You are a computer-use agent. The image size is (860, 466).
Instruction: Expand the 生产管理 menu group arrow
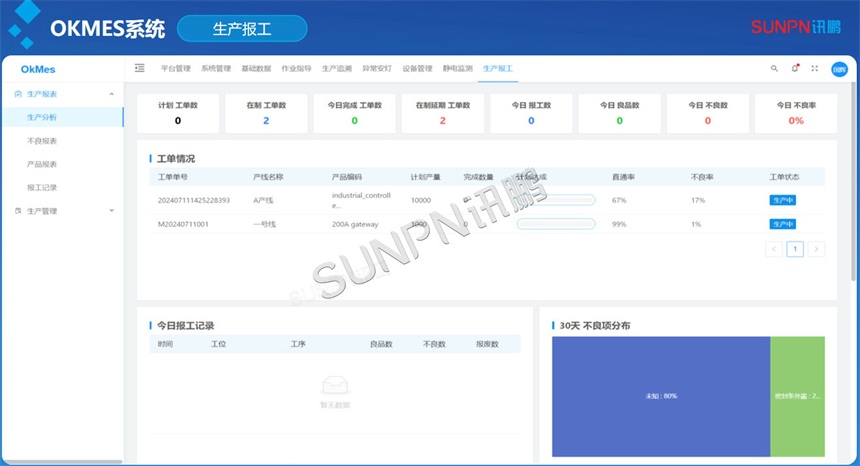[111, 211]
